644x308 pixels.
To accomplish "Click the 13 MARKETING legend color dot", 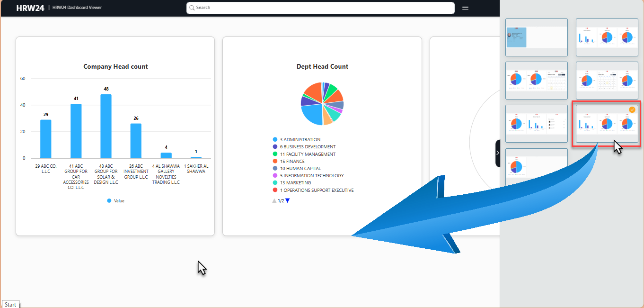I will tap(275, 183).
